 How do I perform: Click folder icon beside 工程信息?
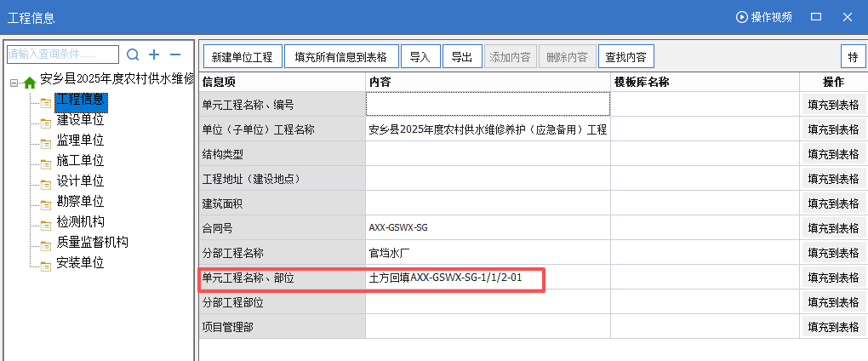point(46,102)
